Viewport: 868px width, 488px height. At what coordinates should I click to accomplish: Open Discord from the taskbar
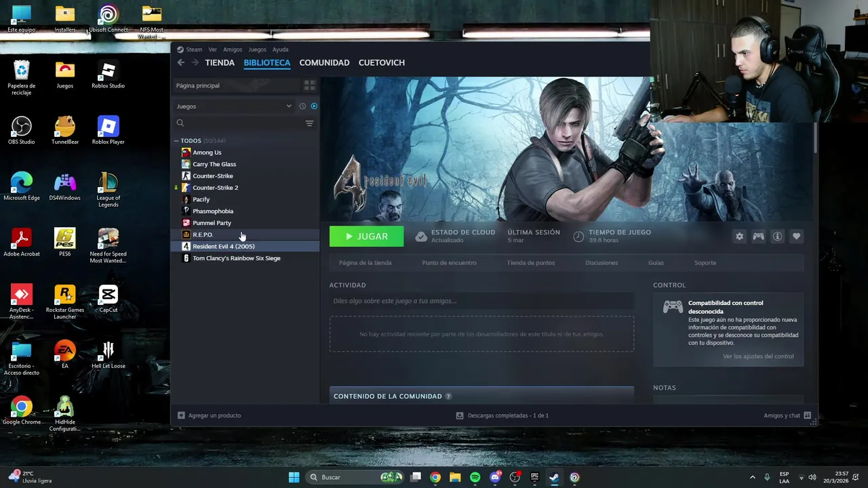pos(495,477)
